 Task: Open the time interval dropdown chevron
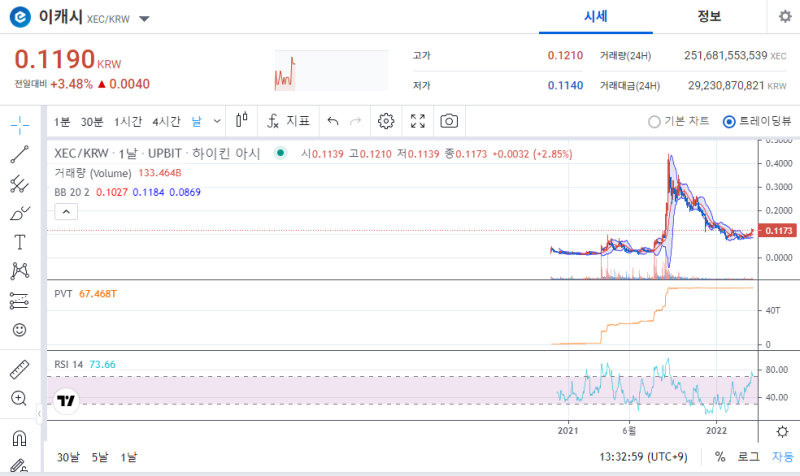coord(217,121)
